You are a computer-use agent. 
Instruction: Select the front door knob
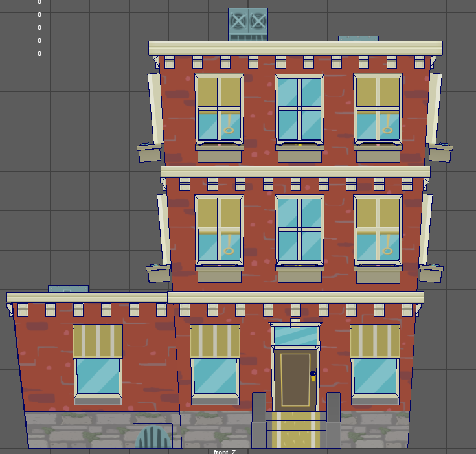click(x=313, y=374)
